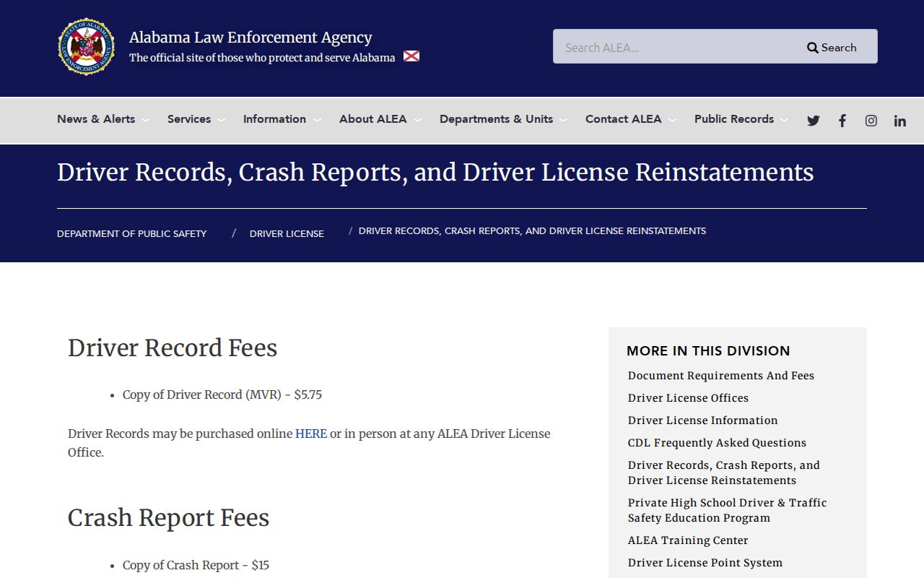Open ALEA's LinkedIn page icon
This screenshot has height=578, width=924.
coord(899,121)
